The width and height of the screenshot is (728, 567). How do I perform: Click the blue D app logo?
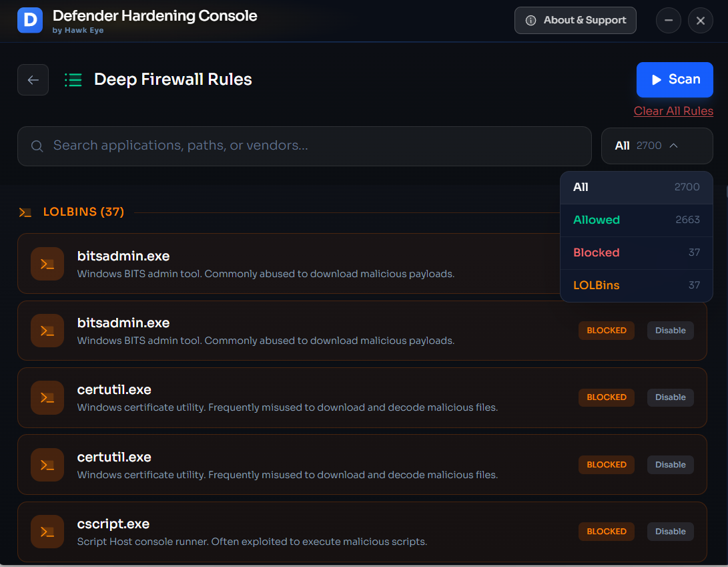[30, 20]
